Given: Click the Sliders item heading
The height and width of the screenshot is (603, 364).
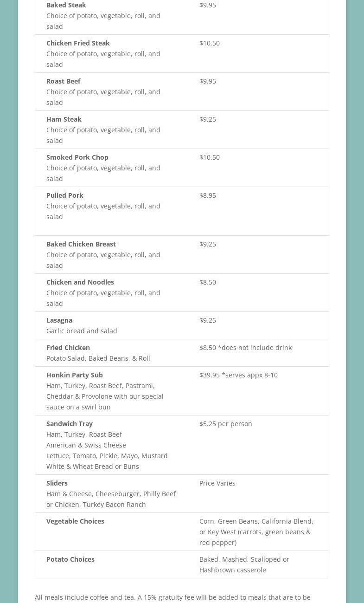Looking at the screenshot, I should pos(57,483).
